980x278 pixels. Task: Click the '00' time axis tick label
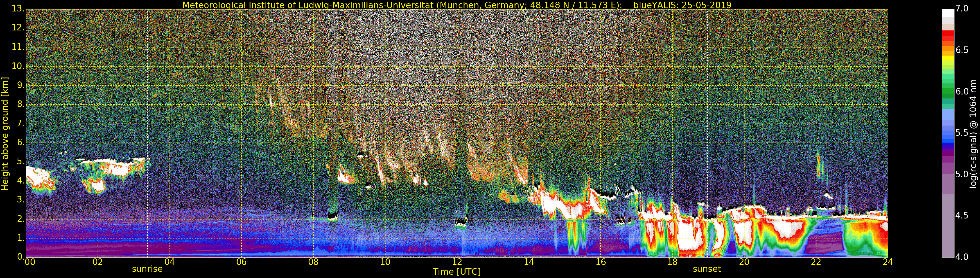(x=30, y=262)
